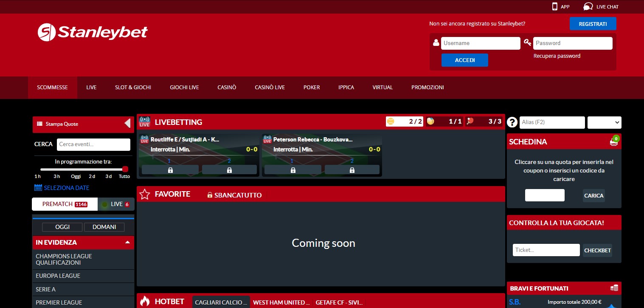Click the Schedina printer icon
This screenshot has height=308, width=644.
614,142
